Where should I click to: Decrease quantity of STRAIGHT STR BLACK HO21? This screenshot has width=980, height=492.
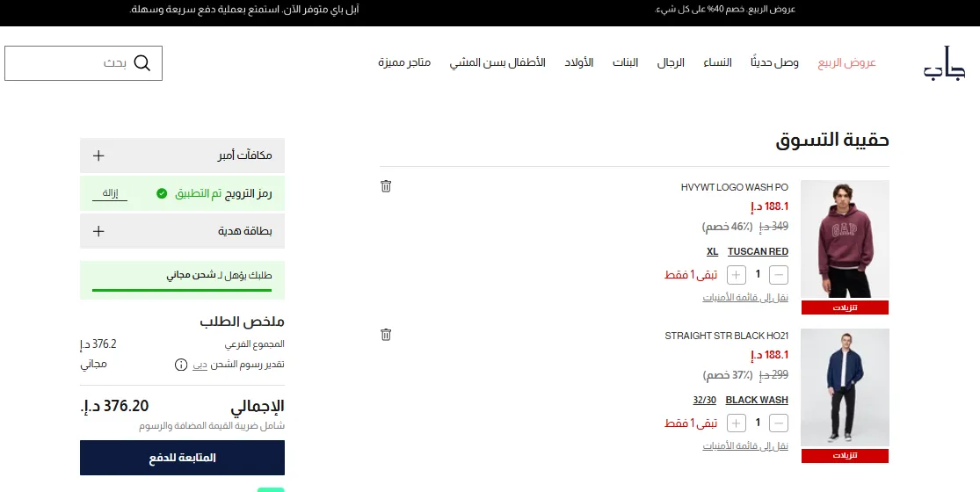tap(778, 423)
